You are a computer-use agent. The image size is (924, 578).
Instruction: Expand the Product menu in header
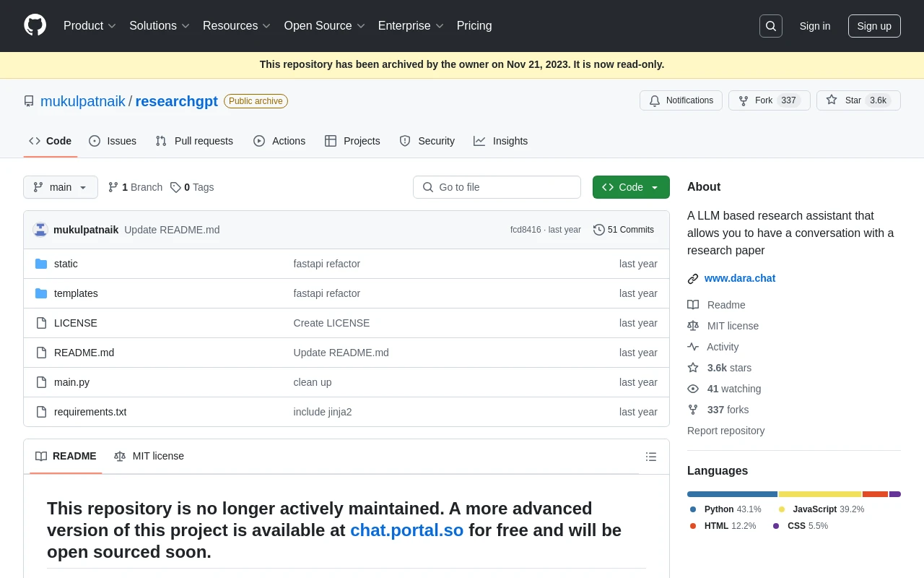pyautogui.click(x=90, y=26)
